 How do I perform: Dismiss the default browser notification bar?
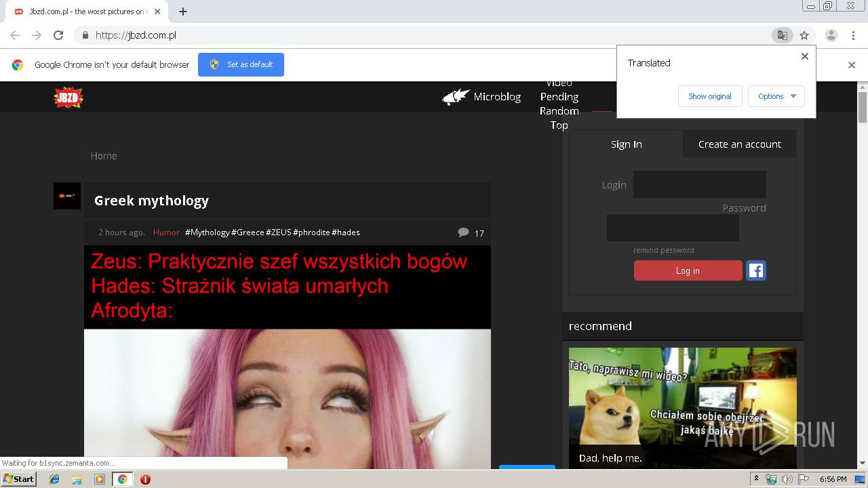(852, 65)
